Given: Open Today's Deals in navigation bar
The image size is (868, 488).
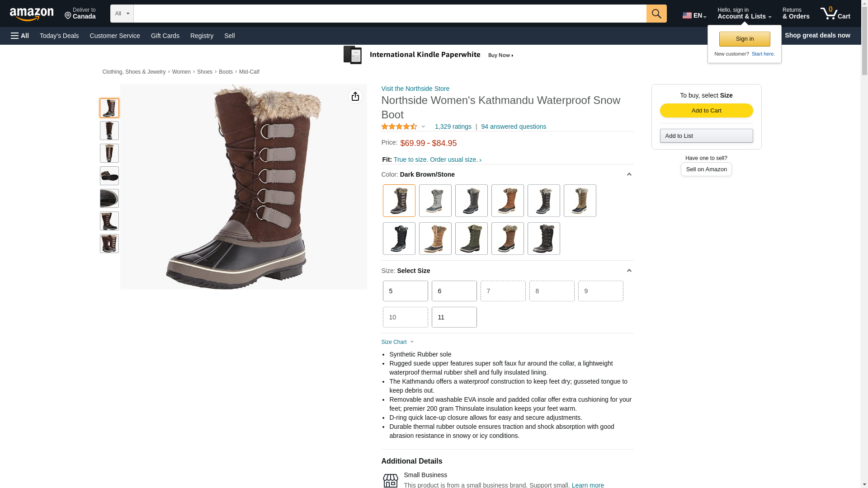Looking at the screenshot, I should pos(59,36).
